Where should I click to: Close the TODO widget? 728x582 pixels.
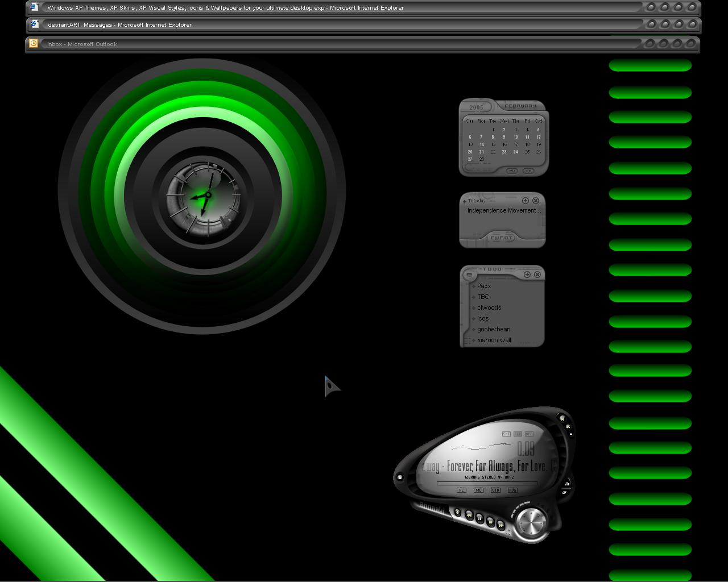pyautogui.click(x=537, y=275)
